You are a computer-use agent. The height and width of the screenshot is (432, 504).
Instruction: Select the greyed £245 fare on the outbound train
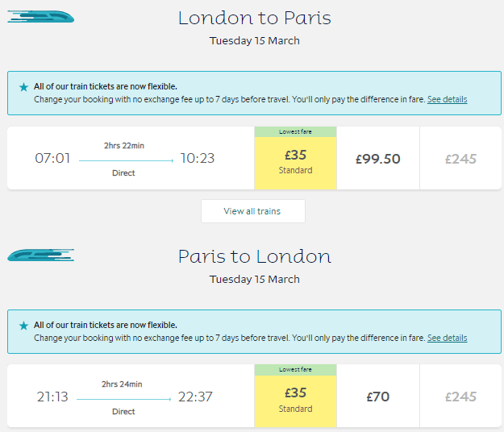tap(460, 159)
